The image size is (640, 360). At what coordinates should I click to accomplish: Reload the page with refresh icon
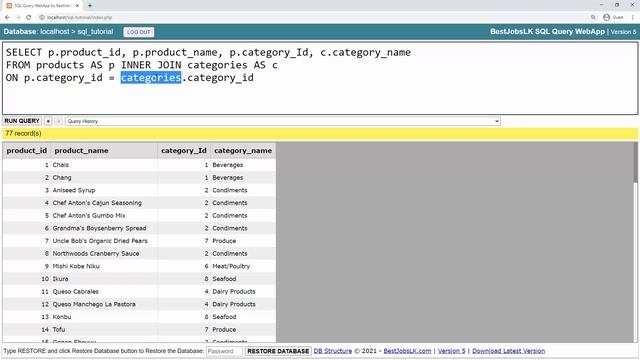(29, 17)
